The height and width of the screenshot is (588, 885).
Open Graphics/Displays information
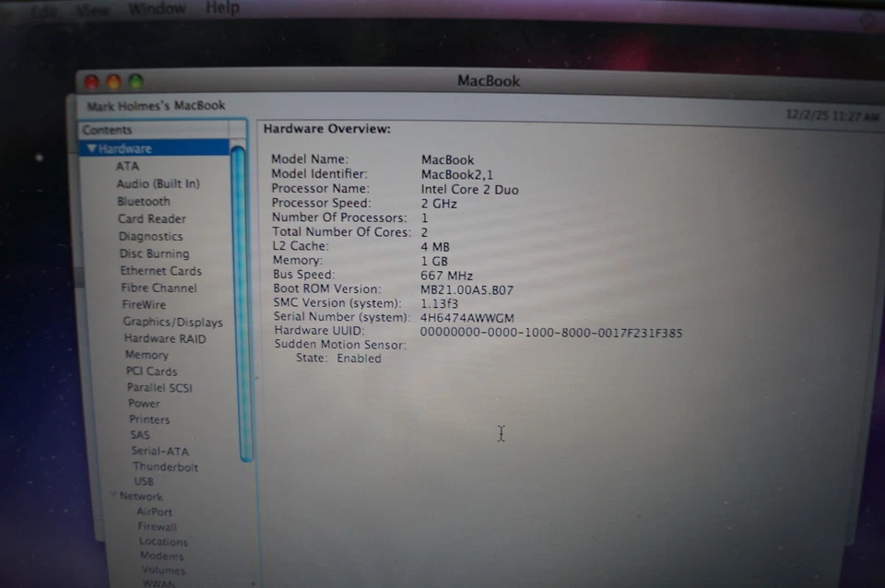click(x=172, y=322)
